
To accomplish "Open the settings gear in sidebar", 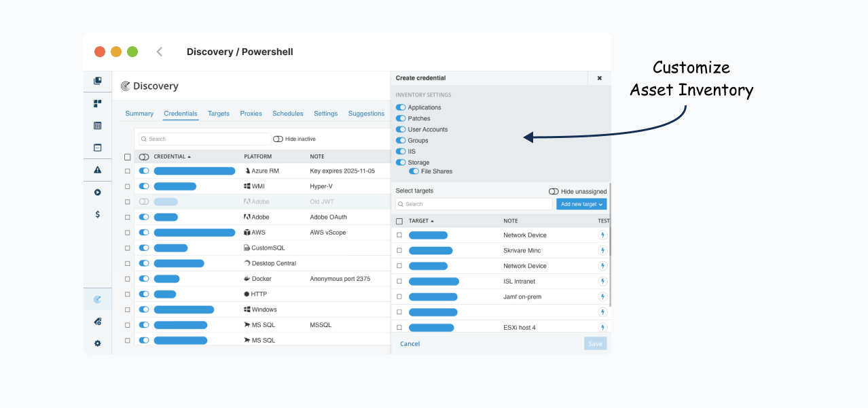I will point(98,343).
